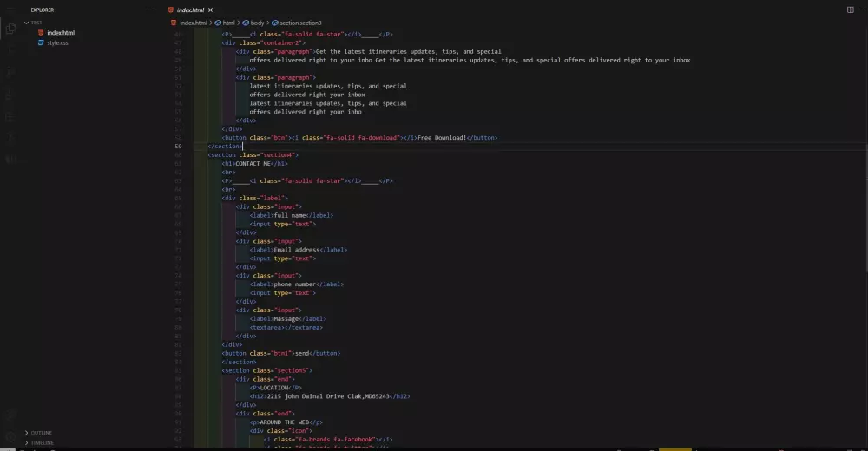Collapse the TEST folder in Explorer
Screen dimensions: 868x451
tap(27, 23)
